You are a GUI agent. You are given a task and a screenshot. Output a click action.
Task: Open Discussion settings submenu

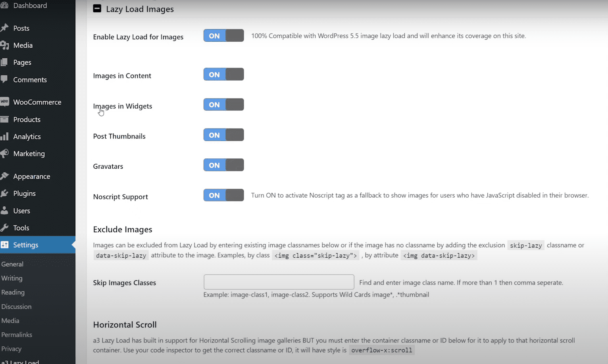tap(16, 306)
